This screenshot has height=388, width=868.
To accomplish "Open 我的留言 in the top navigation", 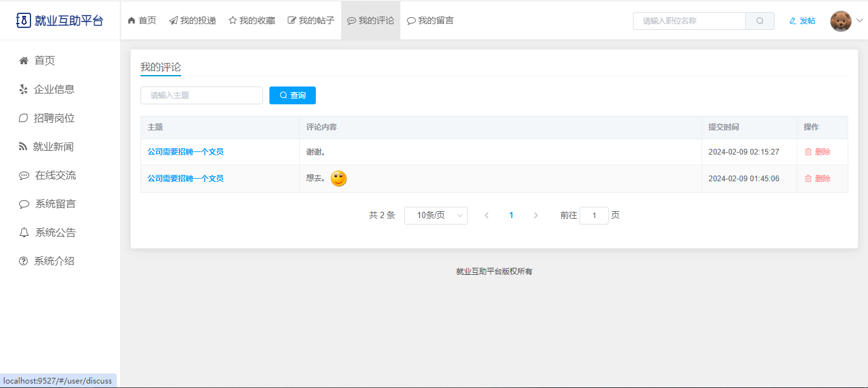I will [x=430, y=20].
